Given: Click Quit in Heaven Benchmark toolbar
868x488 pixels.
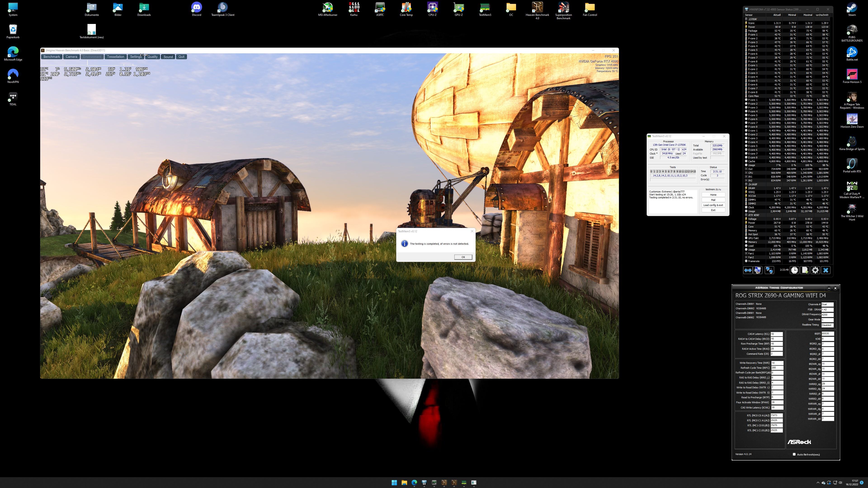Looking at the screenshot, I should 182,56.
